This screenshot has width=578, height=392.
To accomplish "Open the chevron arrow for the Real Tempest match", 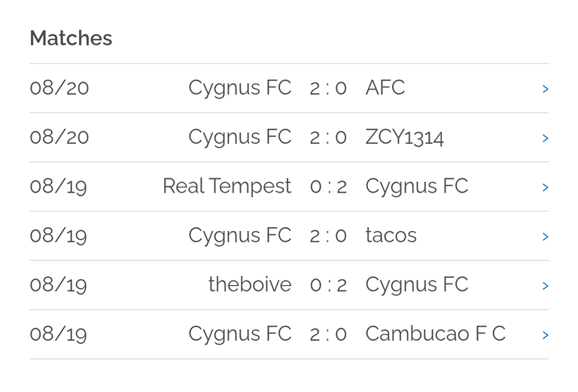I will coord(545,187).
